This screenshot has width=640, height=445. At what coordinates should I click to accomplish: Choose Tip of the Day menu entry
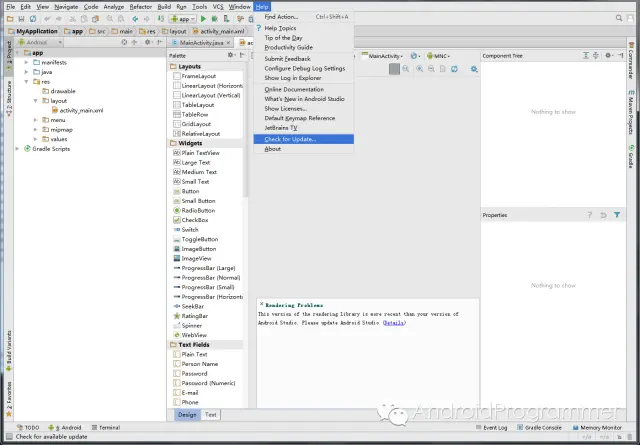pos(304,38)
